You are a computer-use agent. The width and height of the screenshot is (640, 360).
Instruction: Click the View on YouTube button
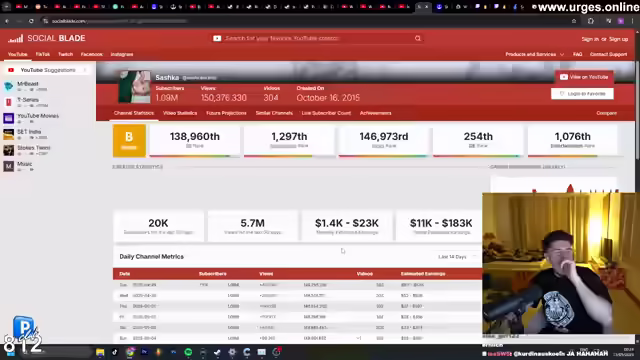584,77
